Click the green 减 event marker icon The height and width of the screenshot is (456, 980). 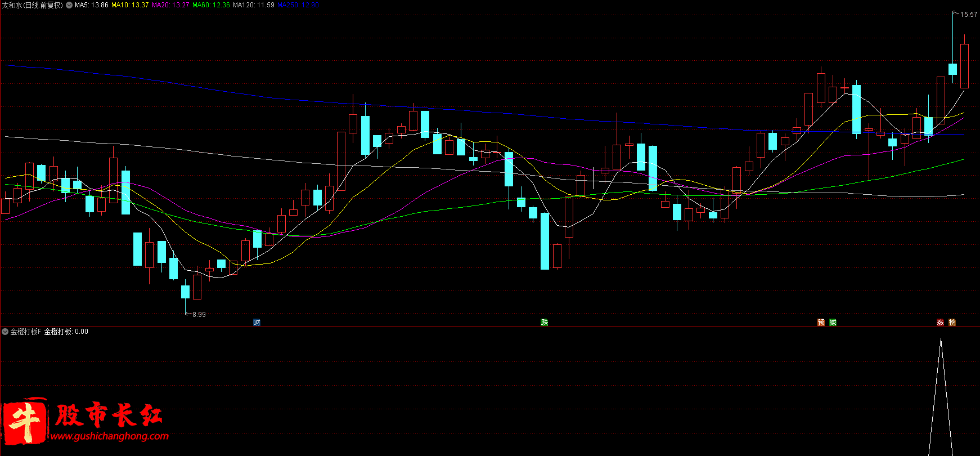(833, 322)
